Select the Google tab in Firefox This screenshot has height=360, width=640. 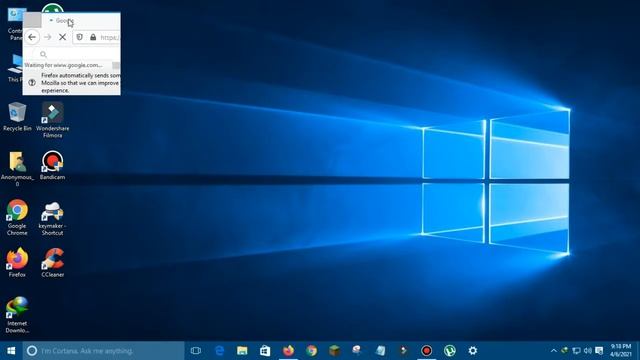(x=65, y=20)
